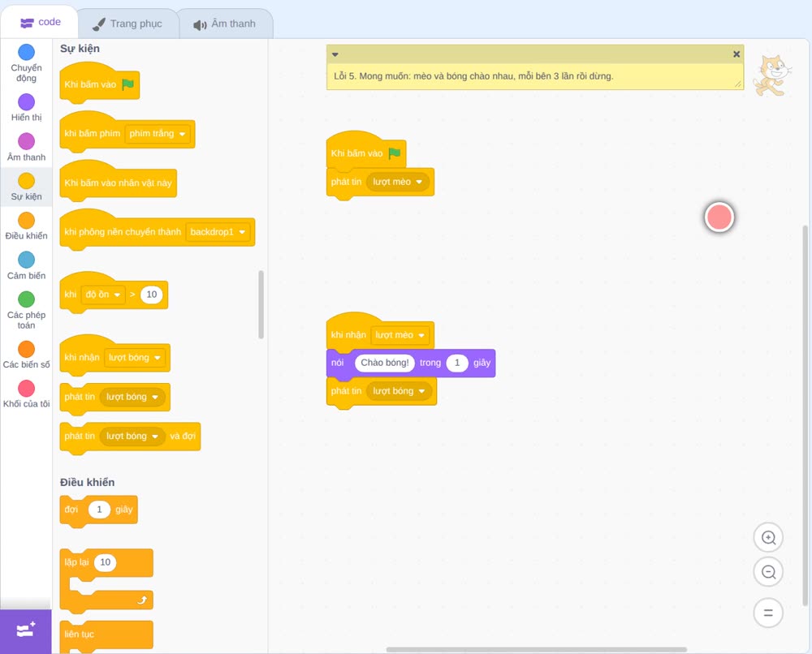
Task: Open the Các biến số category
Action: tap(26, 355)
